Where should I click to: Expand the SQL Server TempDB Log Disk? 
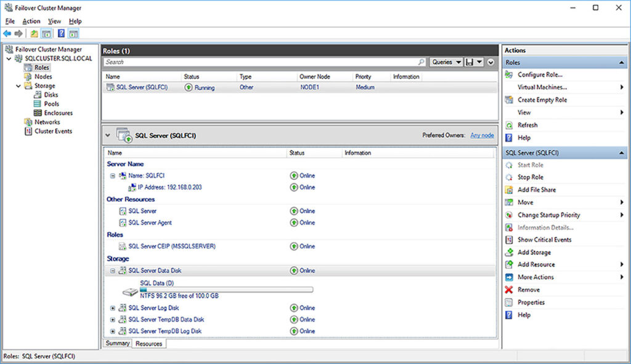tap(113, 331)
